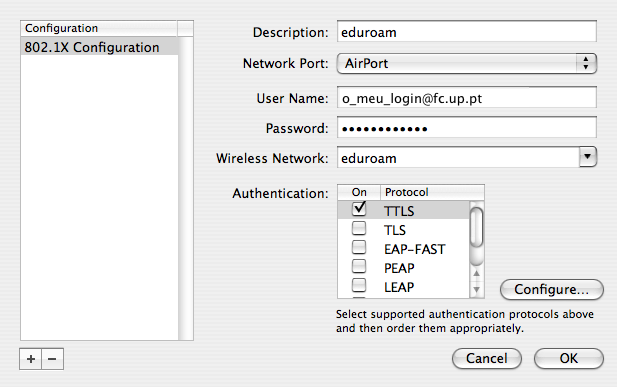Enable the LEAP protocol checkbox
The image size is (617, 387).
359,285
